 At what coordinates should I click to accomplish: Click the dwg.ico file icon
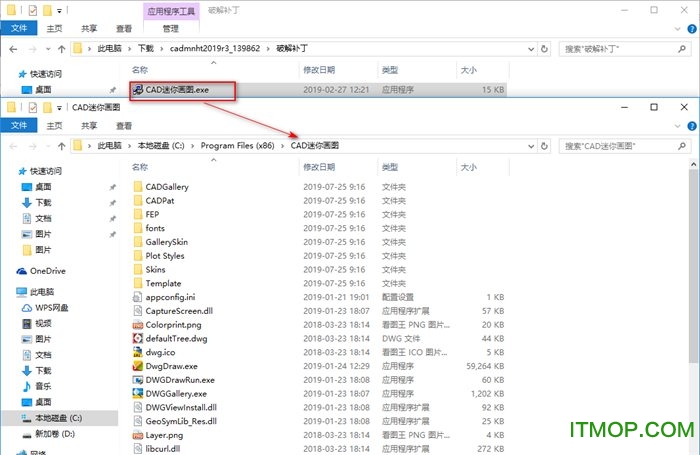click(x=138, y=352)
